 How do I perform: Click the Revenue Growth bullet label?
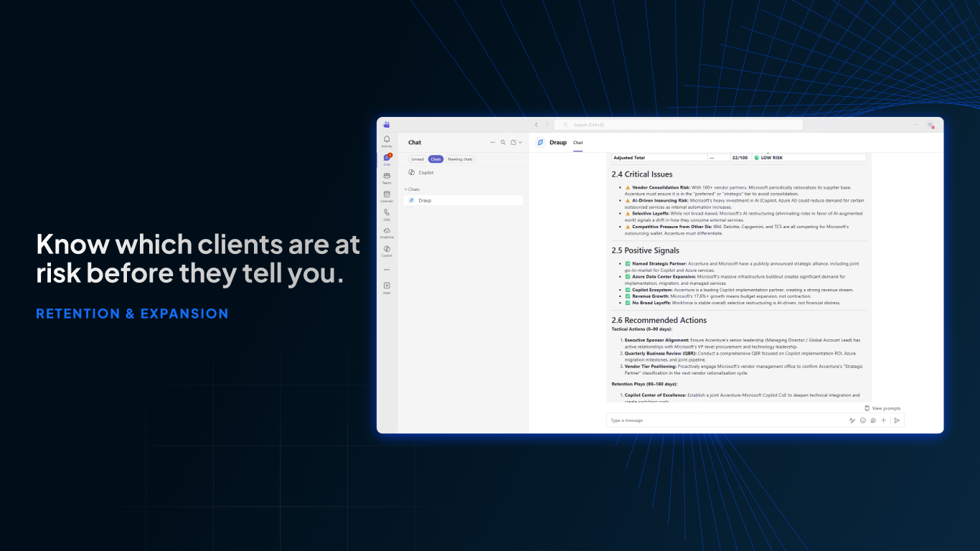click(x=651, y=296)
